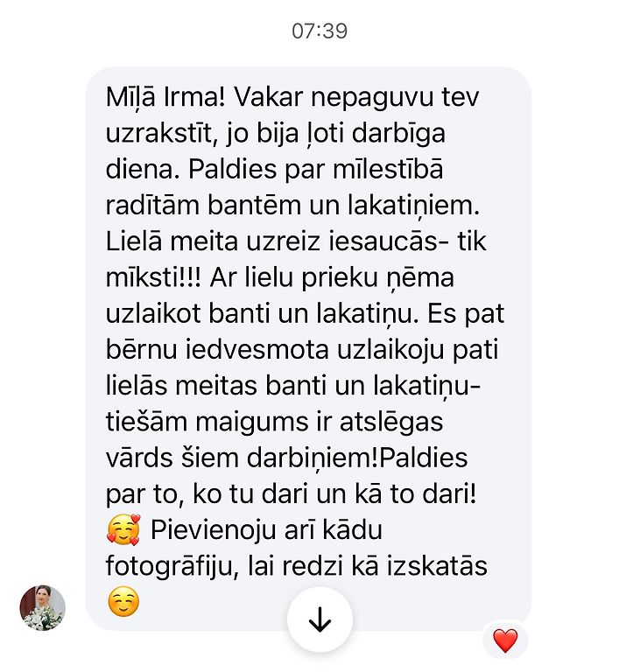Tap "uzlaikot banti un lakatiņu" line

click(262, 314)
